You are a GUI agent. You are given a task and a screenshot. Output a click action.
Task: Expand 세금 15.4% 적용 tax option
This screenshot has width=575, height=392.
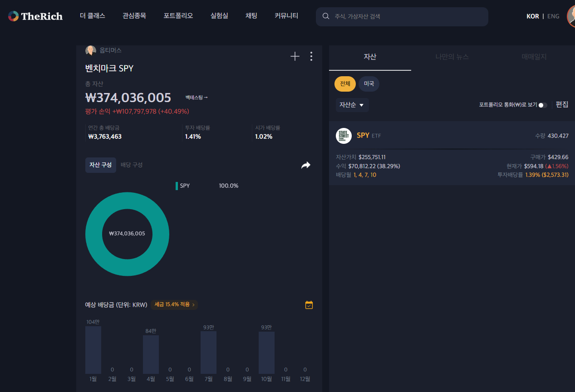pyautogui.click(x=174, y=305)
